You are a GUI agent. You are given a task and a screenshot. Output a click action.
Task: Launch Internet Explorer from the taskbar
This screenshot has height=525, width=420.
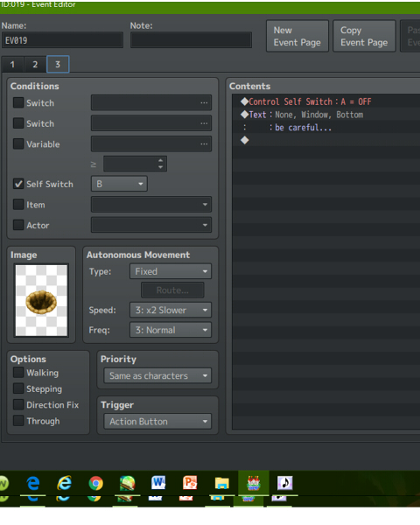(64, 483)
